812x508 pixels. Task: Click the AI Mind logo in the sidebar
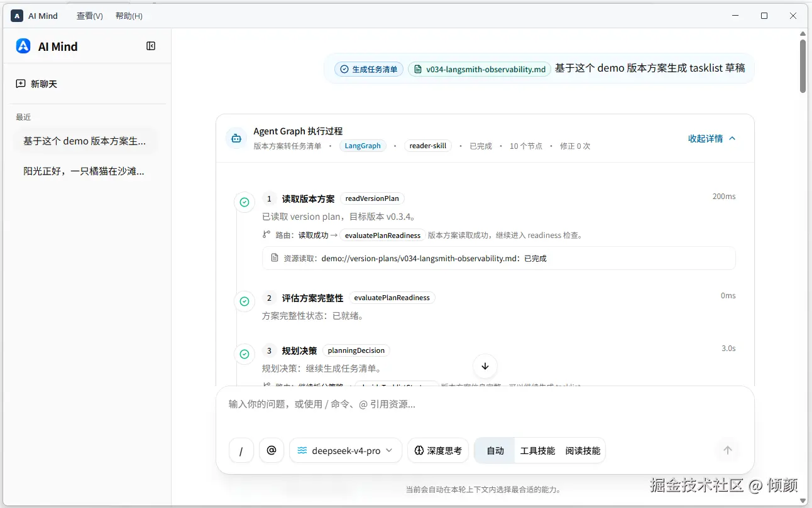click(x=23, y=46)
